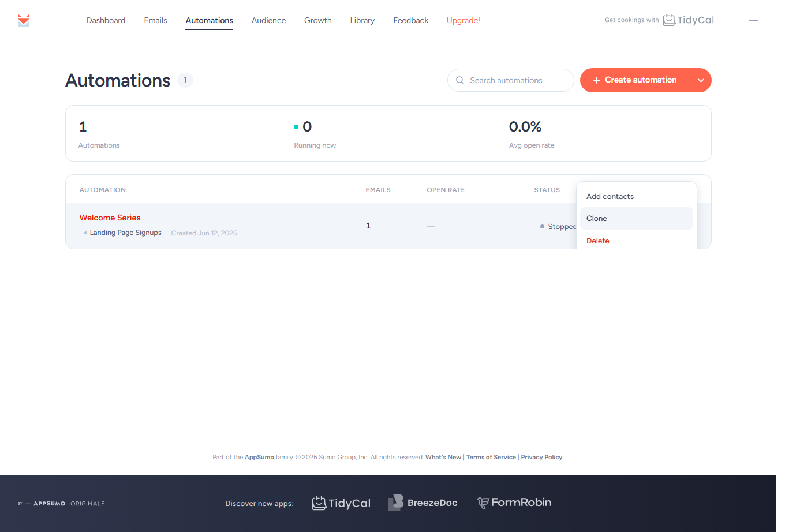The height and width of the screenshot is (532, 785).
Task: Open the Welcome Series automation
Action: pyautogui.click(x=110, y=218)
